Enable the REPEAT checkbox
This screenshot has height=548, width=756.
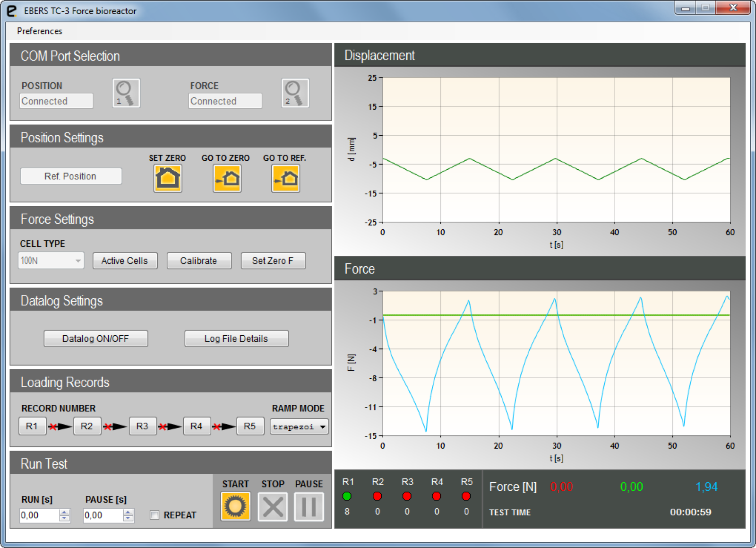point(155,515)
